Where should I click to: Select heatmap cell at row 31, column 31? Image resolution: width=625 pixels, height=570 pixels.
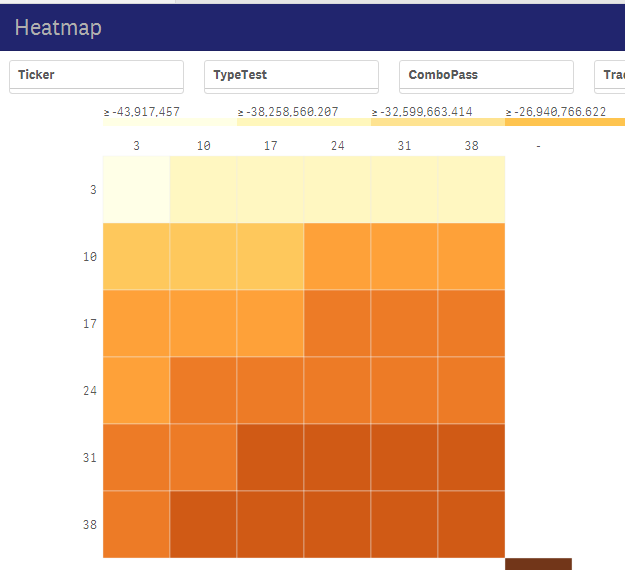coord(404,458)
